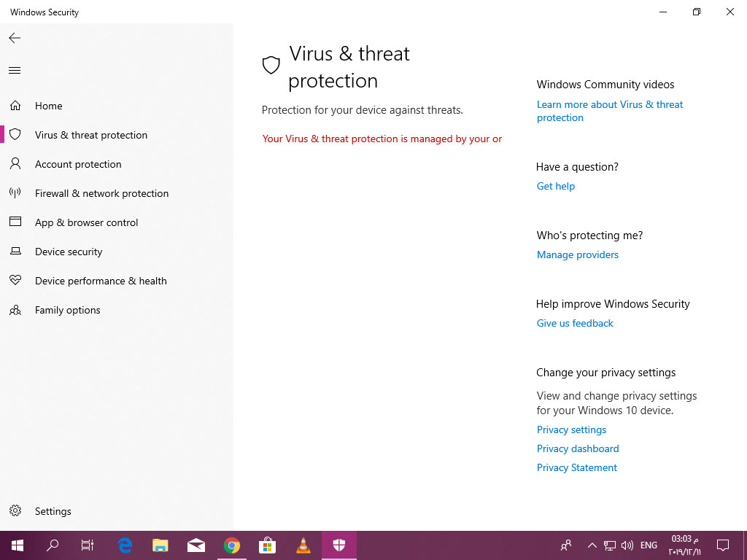Open the Privacy settings link

coord(571,429)
